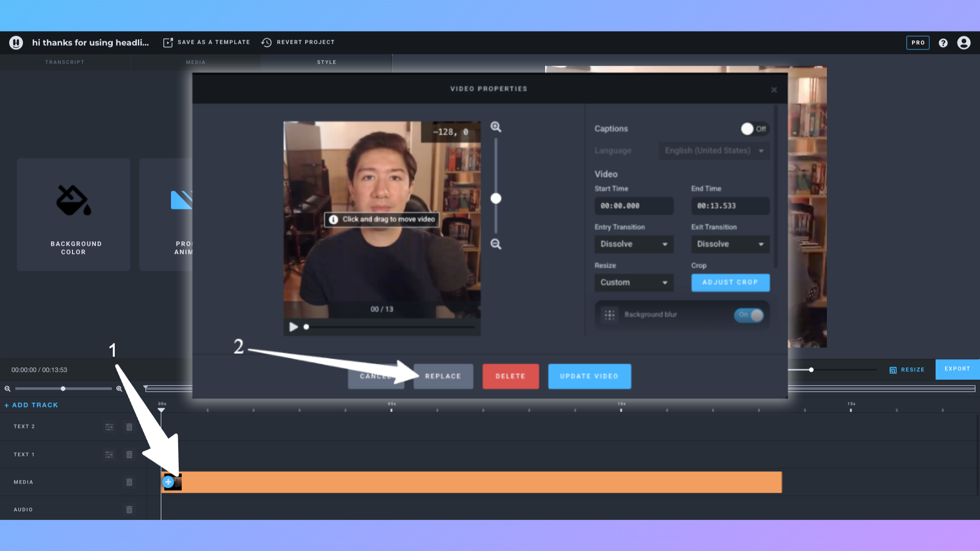Viewport: 980px width, 551px height.
Task: Switch to the Transcript tab
Action: [x=65, y=62]
